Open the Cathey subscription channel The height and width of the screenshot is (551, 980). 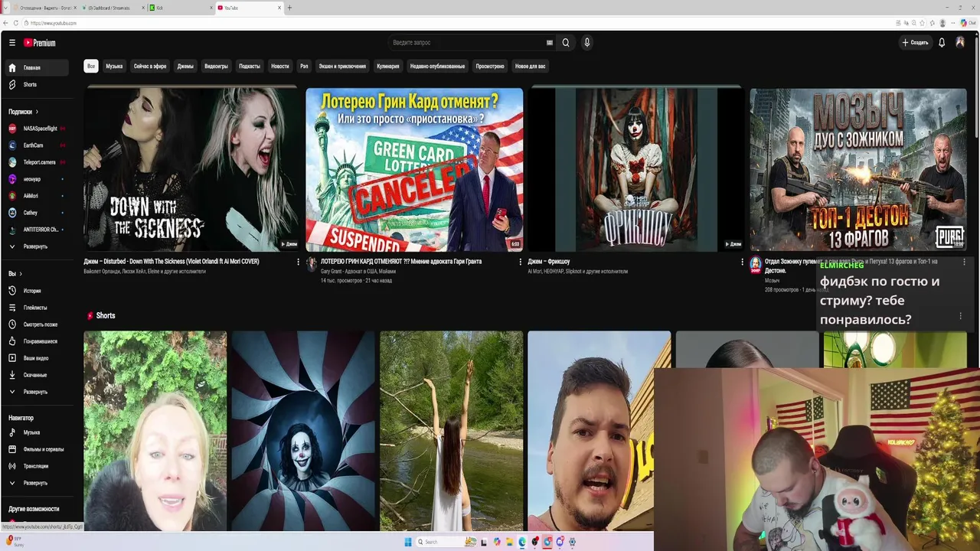tap(37, 213)
